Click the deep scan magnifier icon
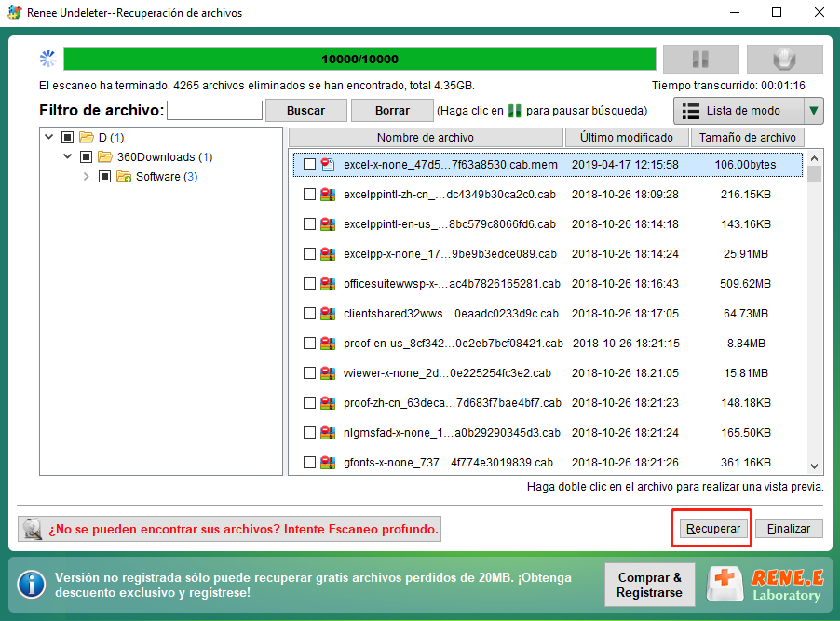The height and width of the screenshot is (621, 840). (33, 529)
